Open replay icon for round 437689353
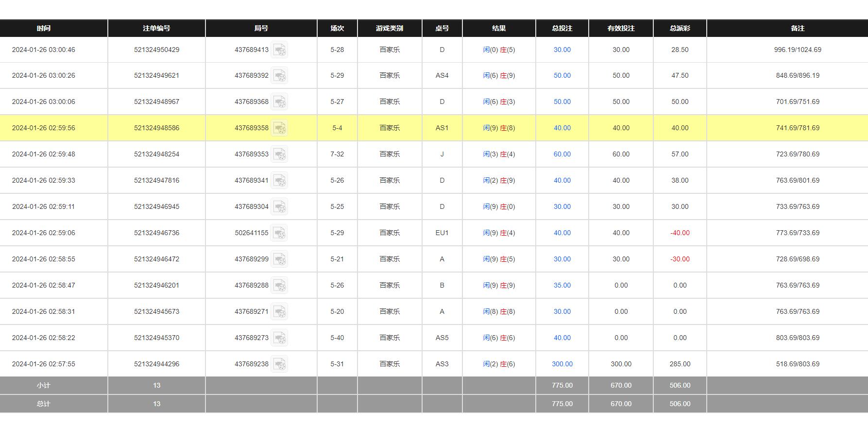The image size is (868, 427). (x=279, y=154)
